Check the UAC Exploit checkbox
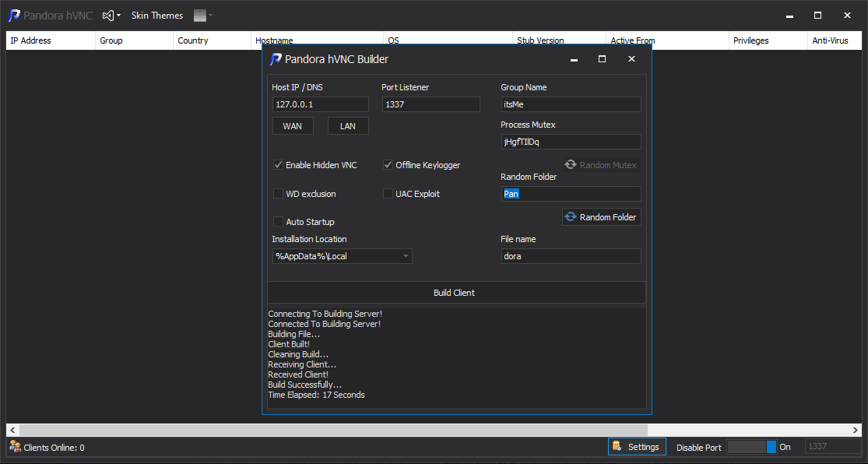The image size is (868, 464). point(388,194)
